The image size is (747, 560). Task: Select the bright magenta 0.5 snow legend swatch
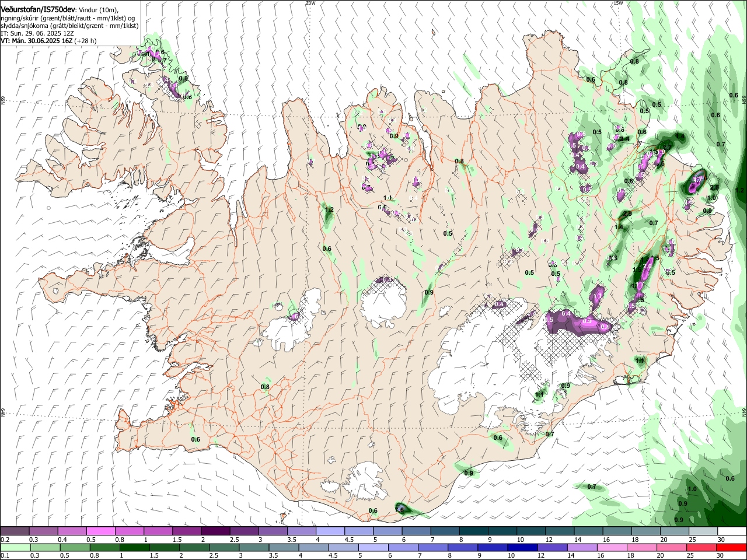coord(100,531)
